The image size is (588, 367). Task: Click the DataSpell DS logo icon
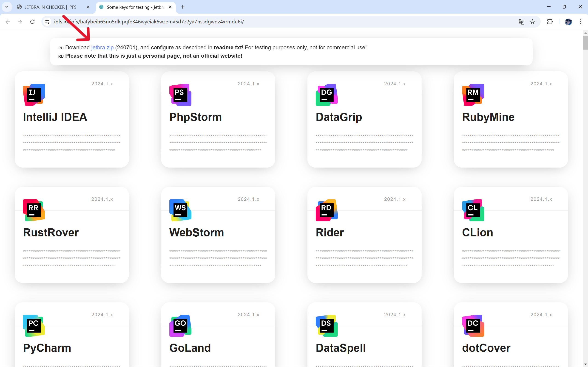pyautogui.click(x=327, y=325)
